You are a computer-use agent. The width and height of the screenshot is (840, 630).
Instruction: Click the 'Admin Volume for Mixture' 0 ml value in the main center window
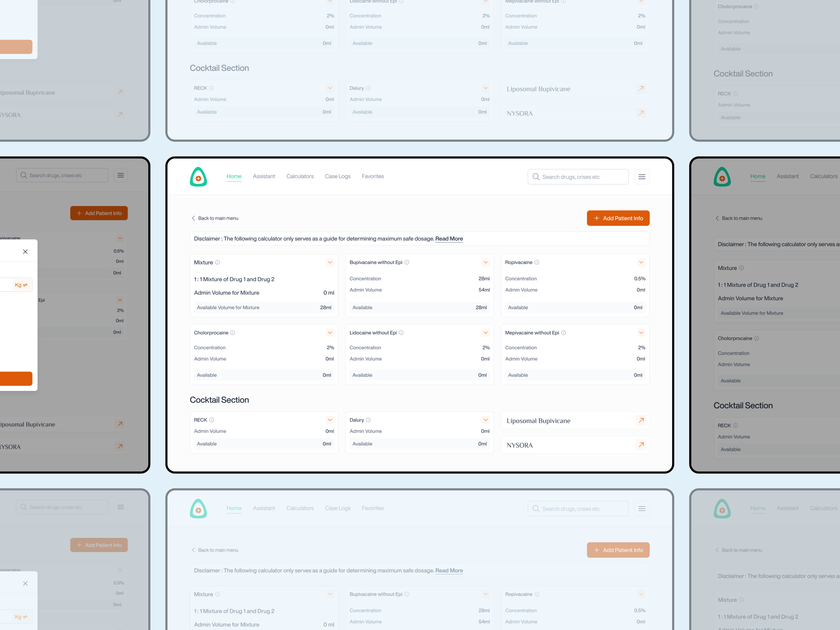click(x=328, y=293)
